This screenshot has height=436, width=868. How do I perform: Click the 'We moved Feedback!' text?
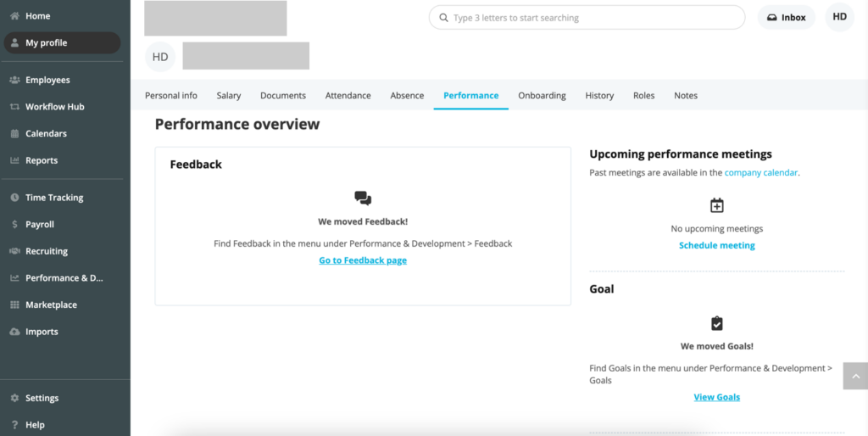pos(363,221)
